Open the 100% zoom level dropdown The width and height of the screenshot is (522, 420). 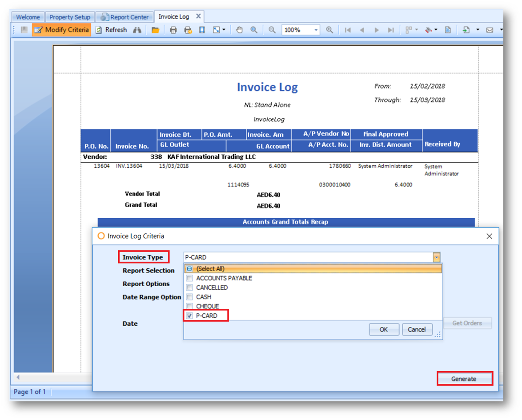coord(316,30)
